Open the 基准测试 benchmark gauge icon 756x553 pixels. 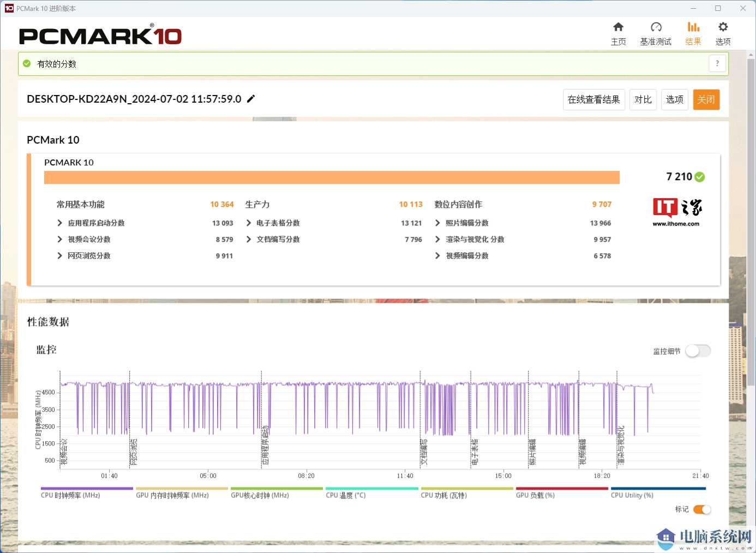click(x=656, y=27)
